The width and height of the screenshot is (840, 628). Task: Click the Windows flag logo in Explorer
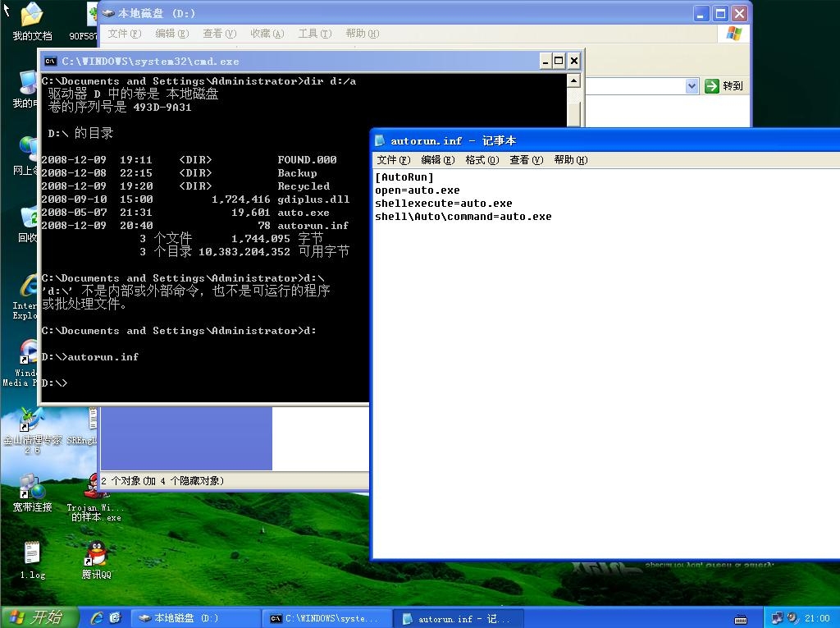(x=734, y=34)
